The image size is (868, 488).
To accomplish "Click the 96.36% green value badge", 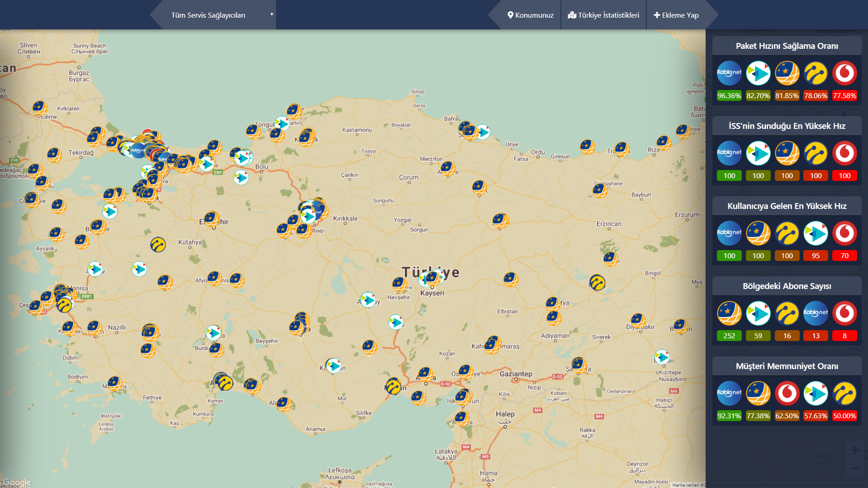I will point(729,95).
